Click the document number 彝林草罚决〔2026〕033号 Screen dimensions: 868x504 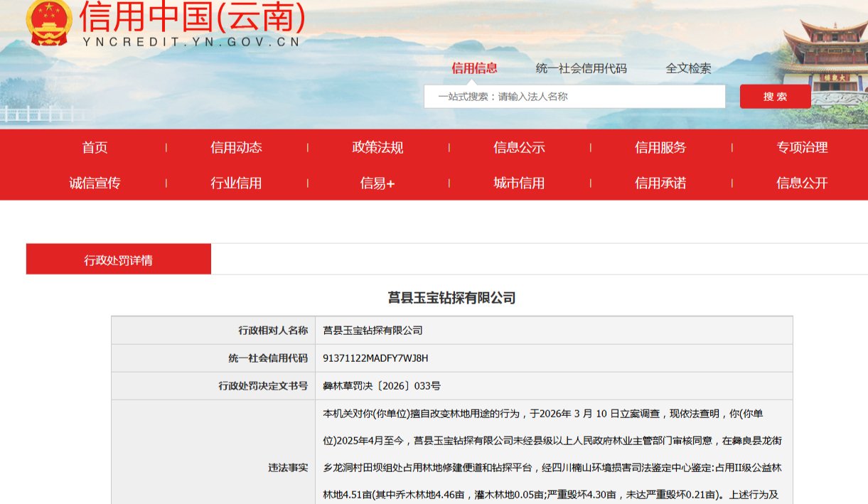[x=382, y=386]
